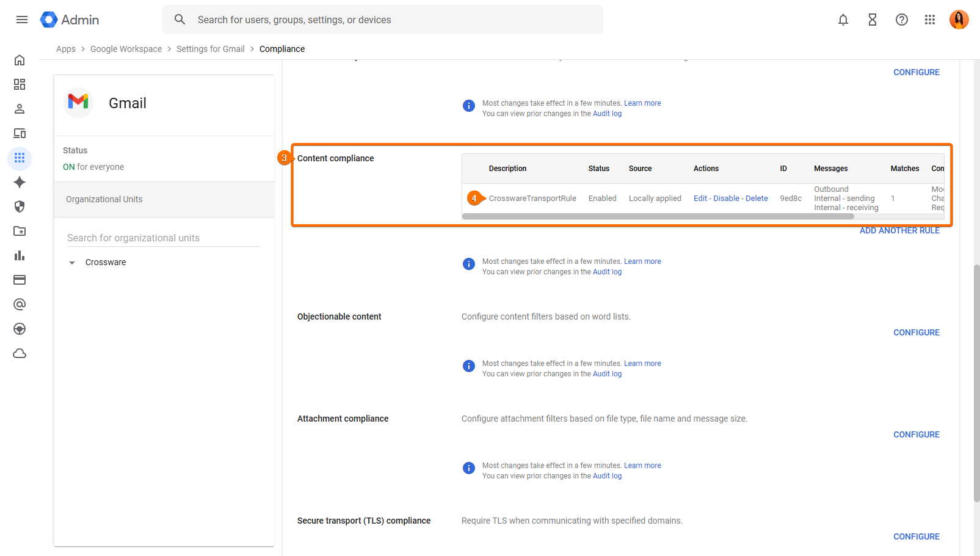Click Google Workspace in the breadcrumb
This screenshot has height=556, width=980.
(126, 49)
